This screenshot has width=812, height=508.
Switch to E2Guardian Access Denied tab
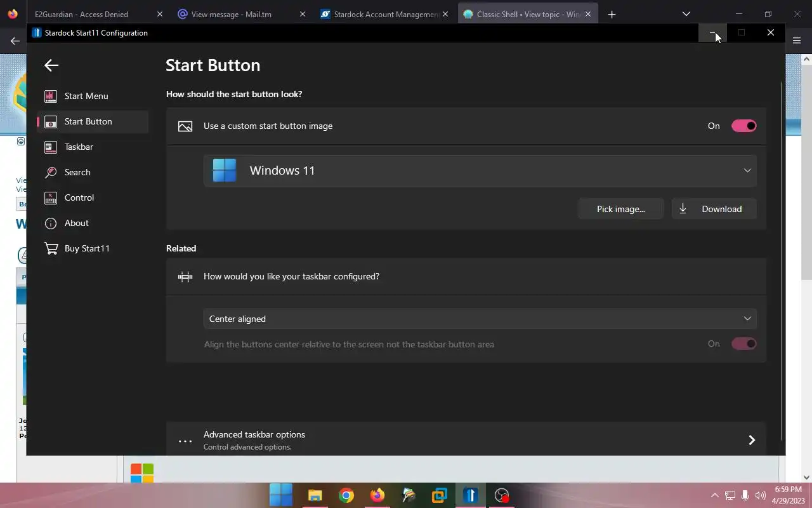pyautogui.click(x=81, y=14)
